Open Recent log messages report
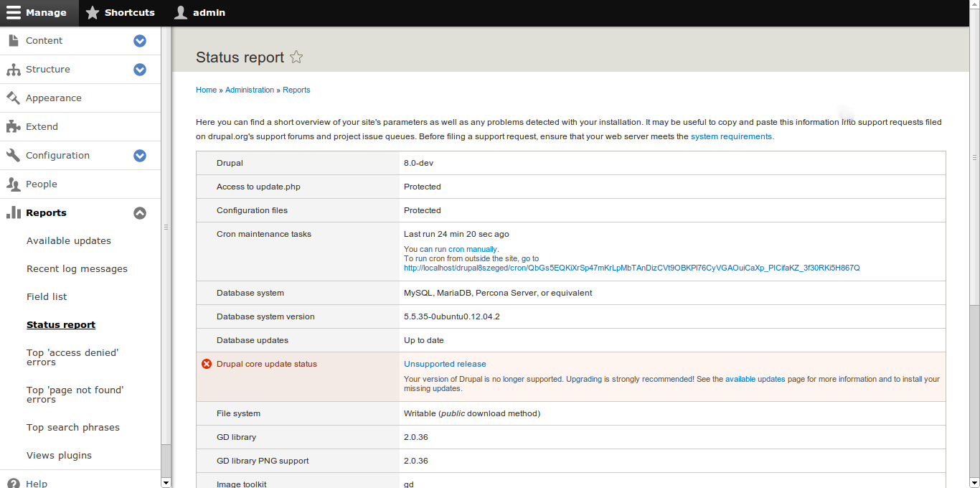This screenshot has width=980, height=488. 77,268
